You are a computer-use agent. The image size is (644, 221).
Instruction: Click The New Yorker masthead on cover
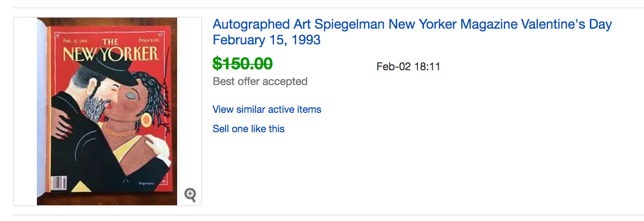110,52
